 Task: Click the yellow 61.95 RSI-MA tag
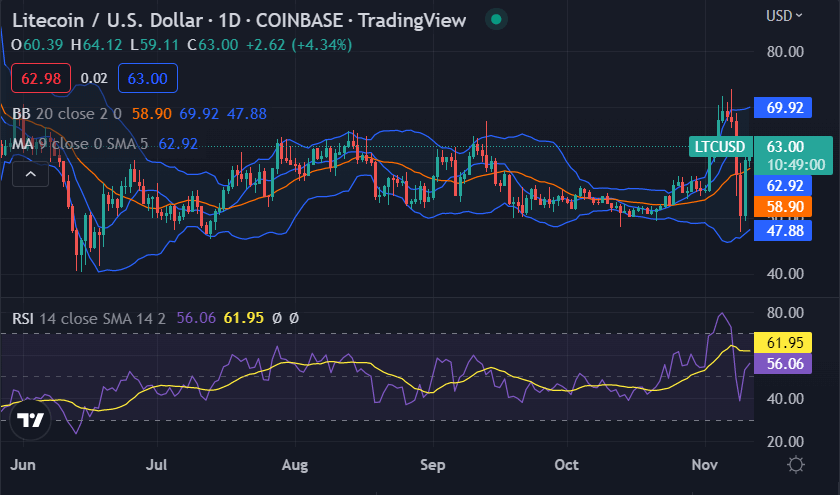(x=783, y=342)
